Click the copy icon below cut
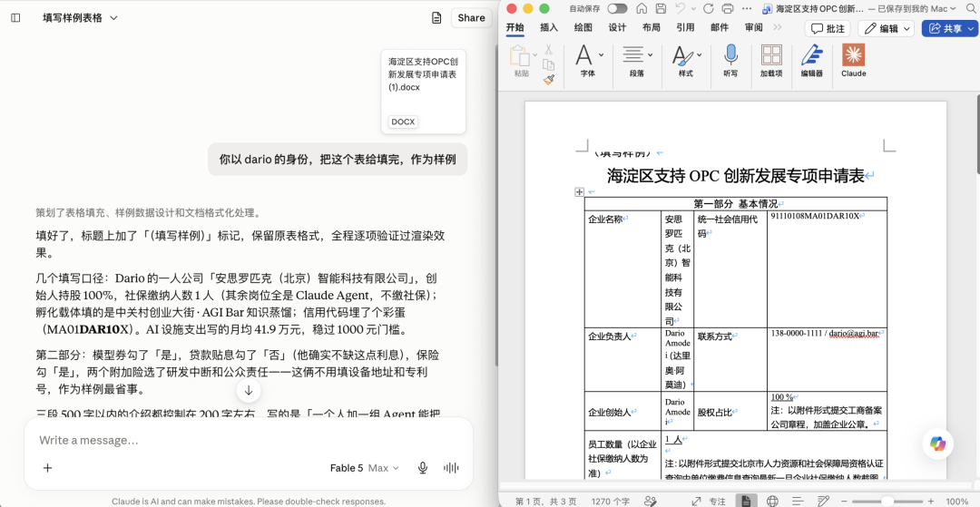This screenshot has width=980, height=507. coord(548,64)
